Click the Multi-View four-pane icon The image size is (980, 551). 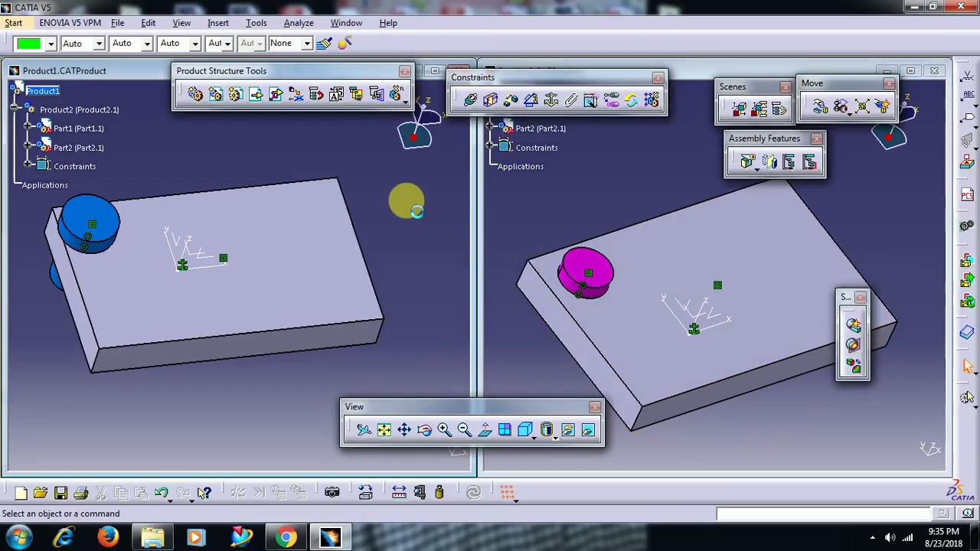pos(505,430)
